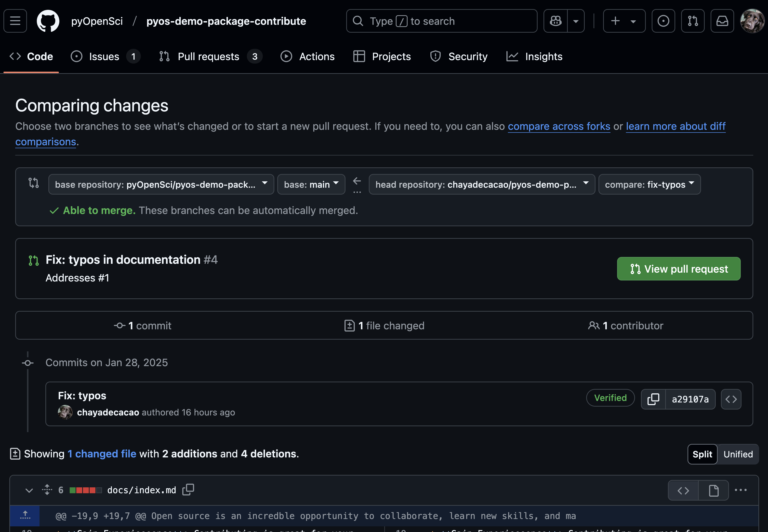768x532 pixels.
Task: Select the Split diff view
Action: tap(702, 454)
